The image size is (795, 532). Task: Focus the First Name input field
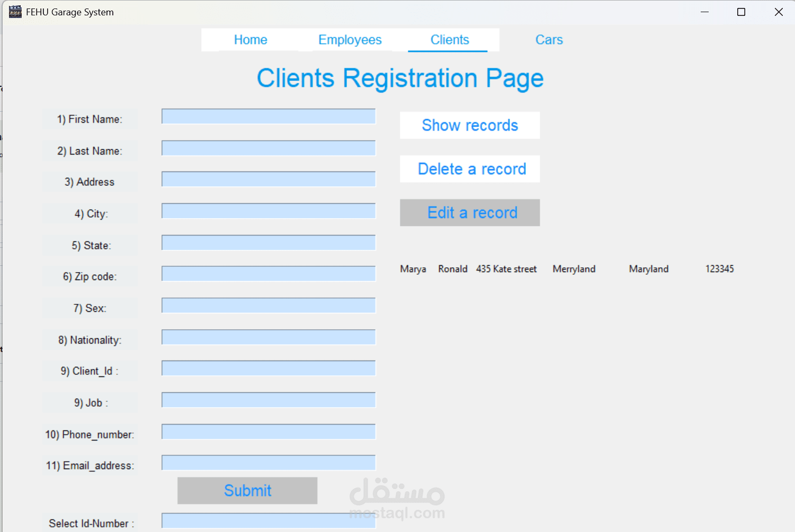pos(269,116)
